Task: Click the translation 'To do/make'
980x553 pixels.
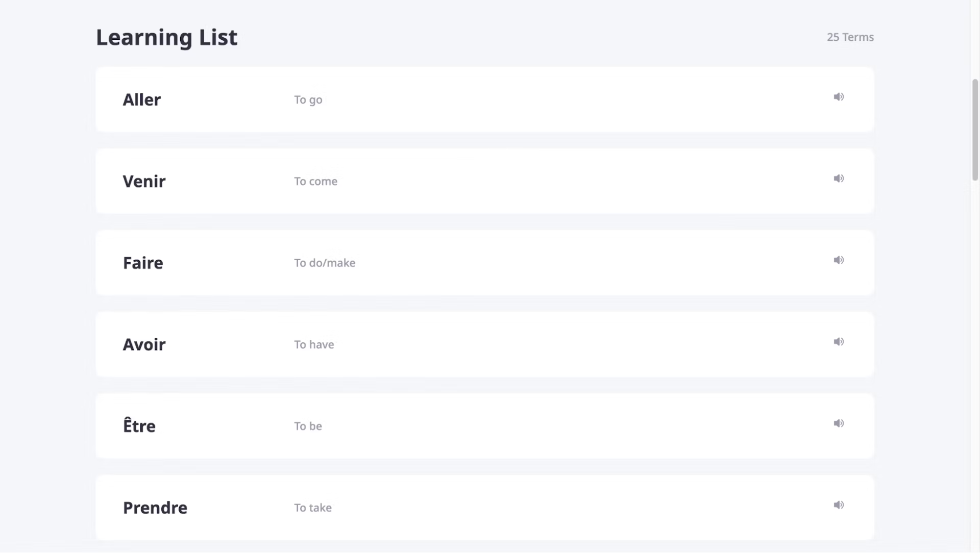Action: (325, 263)
